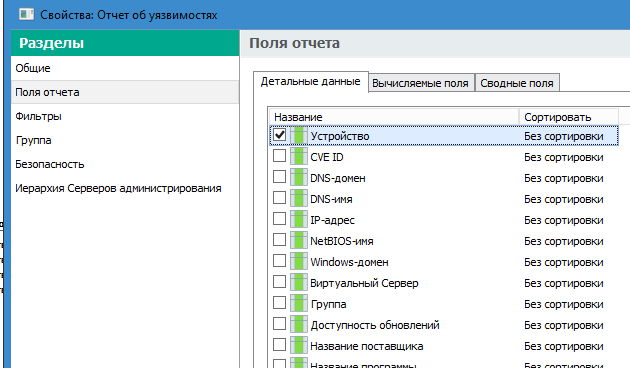Image resolution: width=630 pixels, height=368 pixels.
Task: Click the Сортировать column header
Action: [x=569, y=117]
